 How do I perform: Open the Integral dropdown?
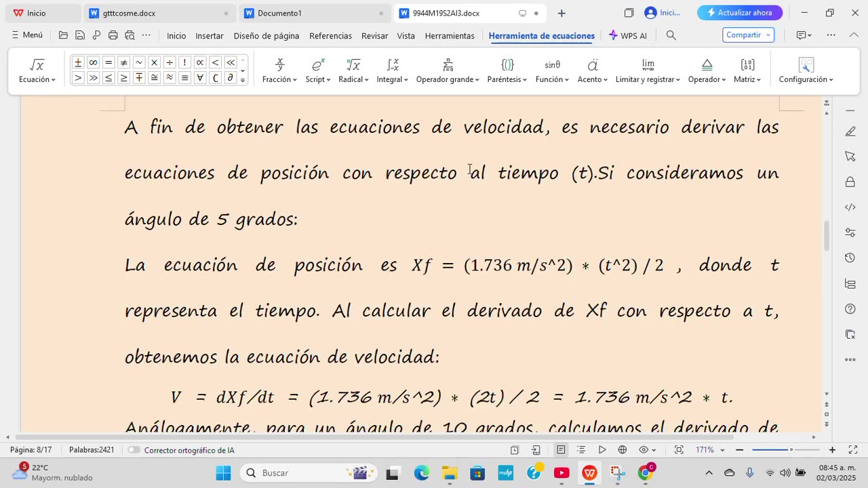pyautogui.click(x=392, y=70)
